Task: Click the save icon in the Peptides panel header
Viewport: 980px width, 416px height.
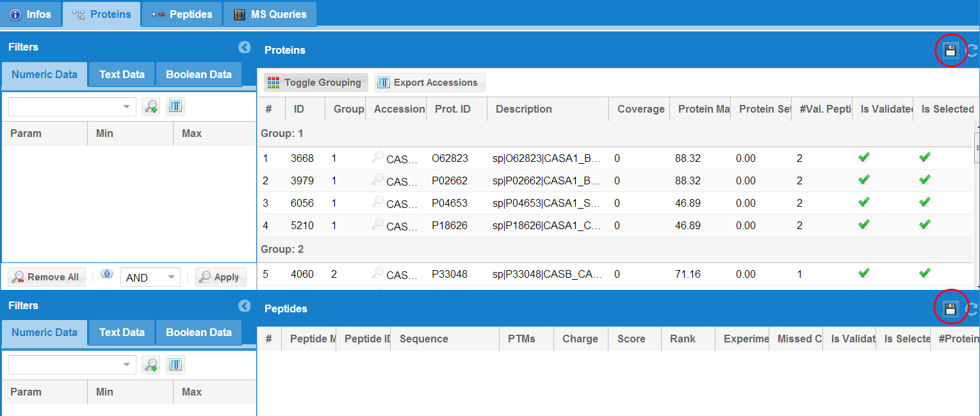Action: tap(950, 309)
